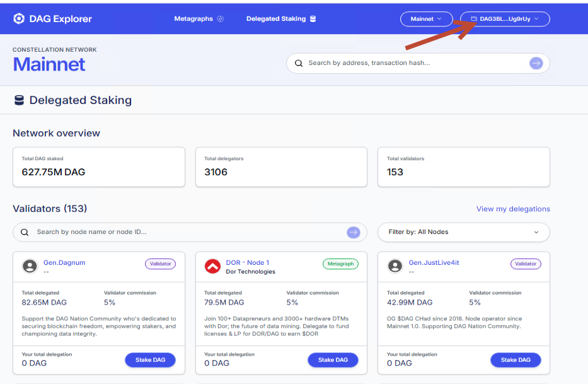
Task: Stake DAG with DOR - Node 1
Action: click(333, 360)
